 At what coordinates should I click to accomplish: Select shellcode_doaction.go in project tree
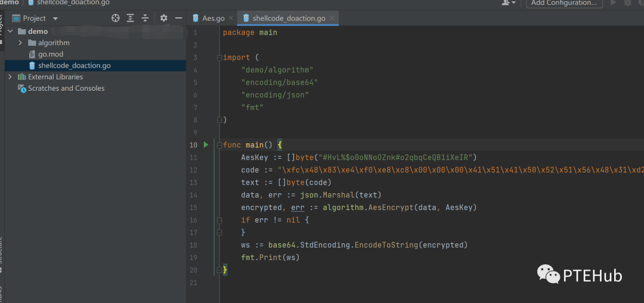point(75,66)
